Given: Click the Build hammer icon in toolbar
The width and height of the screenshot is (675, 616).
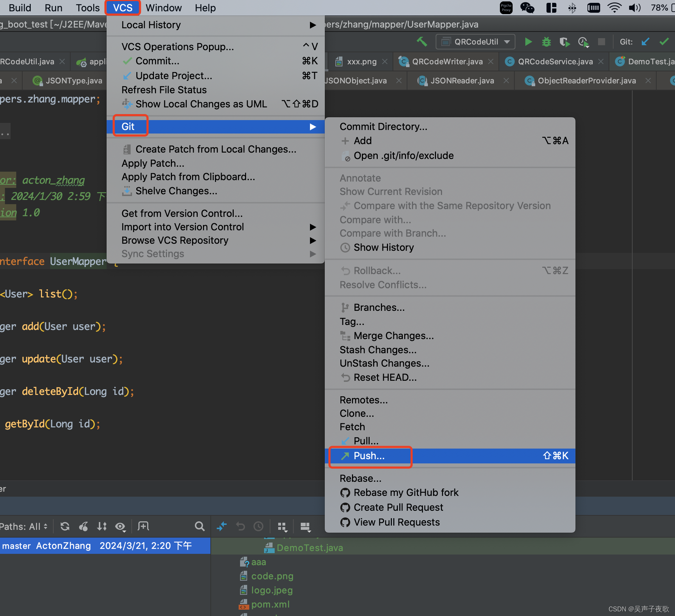Looking at the screenshot, I should coord(422,42).
